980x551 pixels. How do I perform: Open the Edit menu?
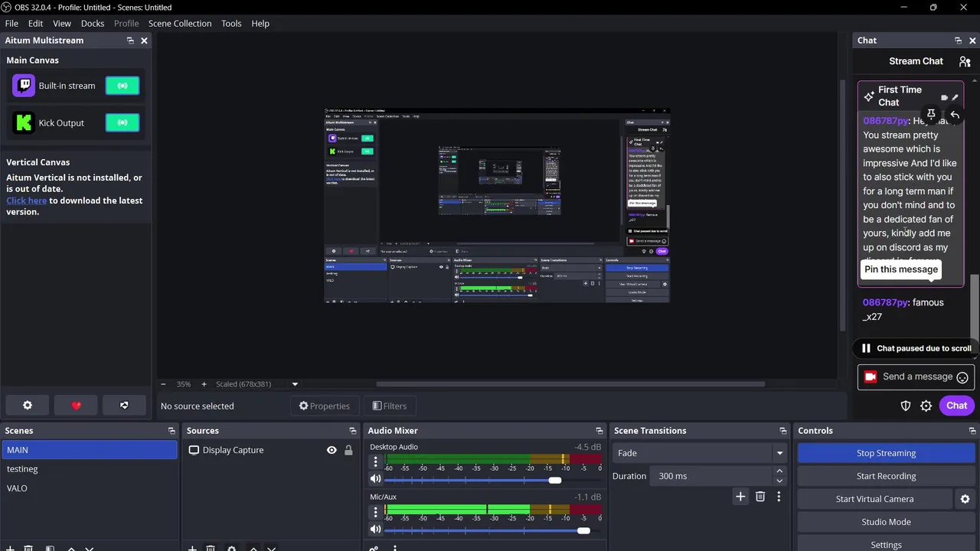[35, 24]
